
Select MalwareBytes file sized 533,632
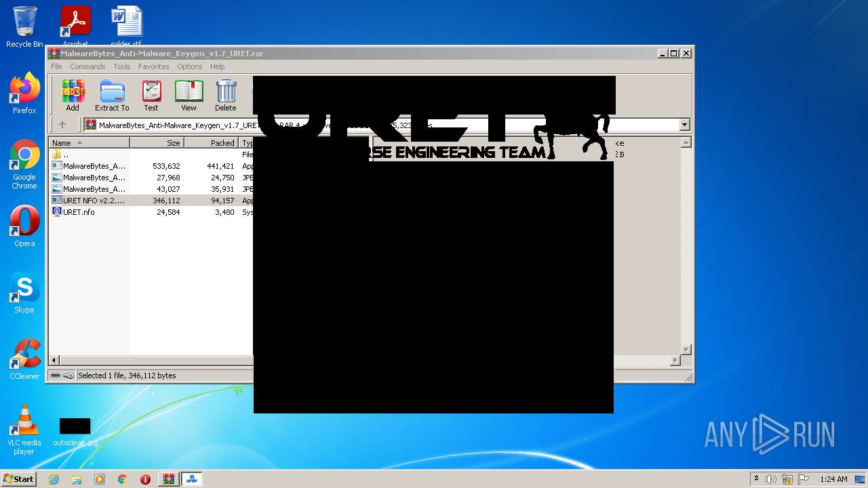[x=151, y=166]
